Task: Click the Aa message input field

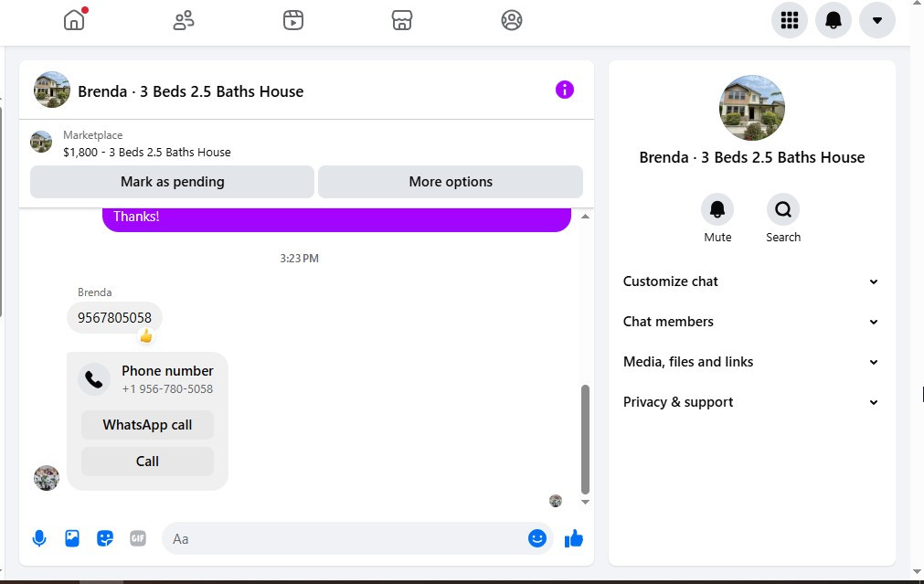Action: point(345,538)
